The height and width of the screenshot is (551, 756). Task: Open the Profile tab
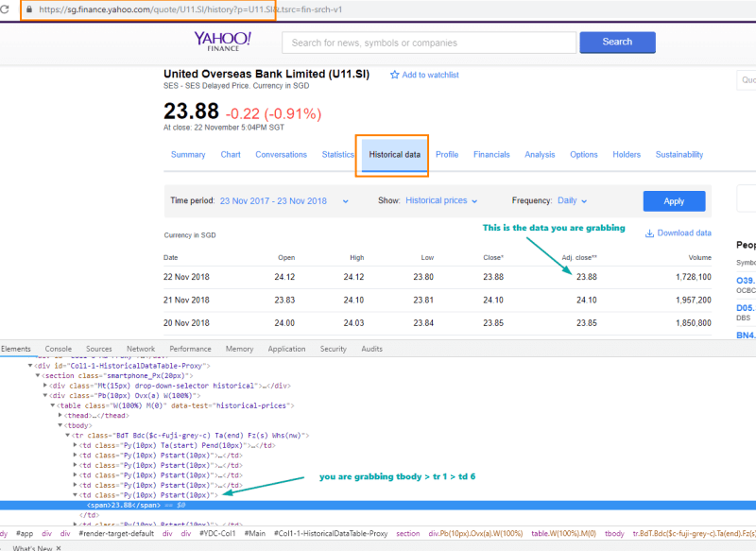point(447,155)
